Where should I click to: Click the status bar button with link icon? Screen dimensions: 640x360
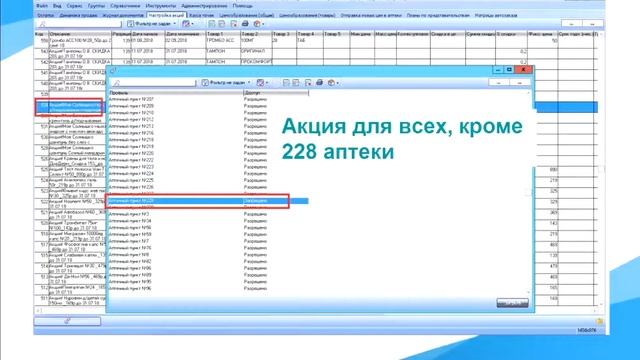click(x=67, y=321)
